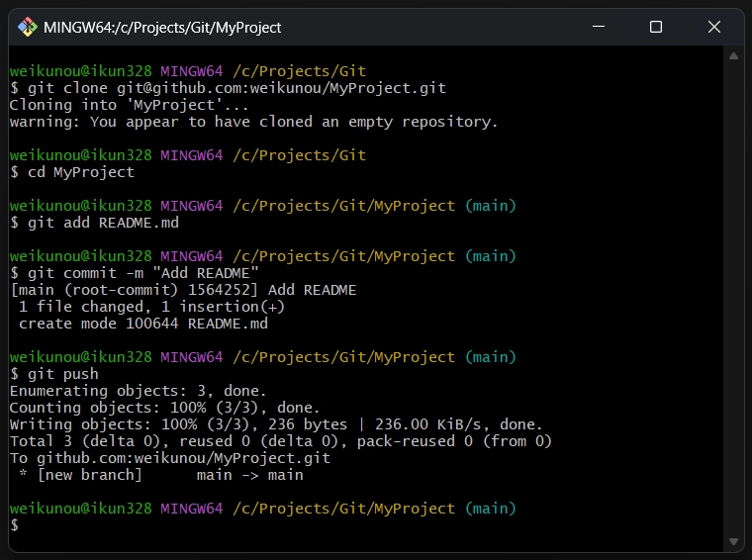Click the 'git commit -m "Add README"' command

[135, 273]
